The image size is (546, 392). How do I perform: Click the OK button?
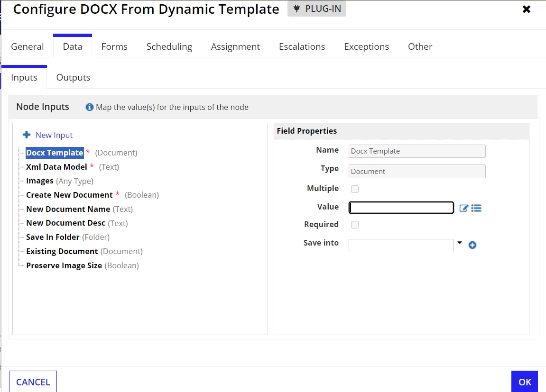tap(524, 382)
